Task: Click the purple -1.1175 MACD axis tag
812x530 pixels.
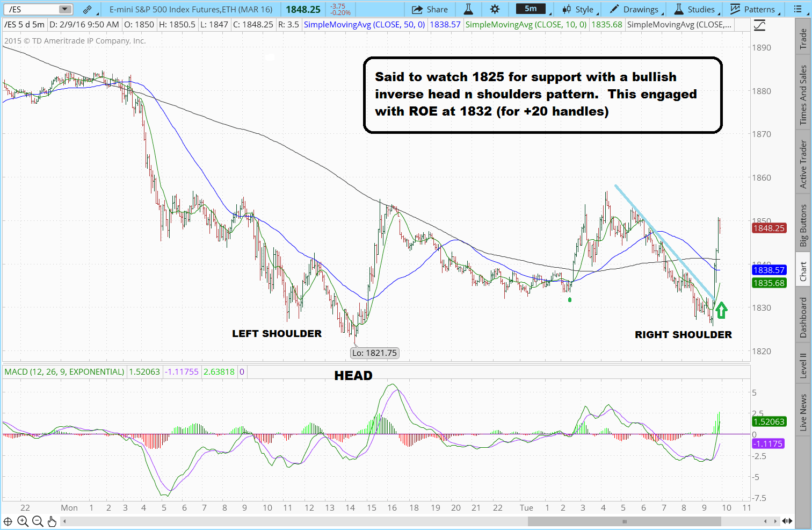Action: click(767, 443)
